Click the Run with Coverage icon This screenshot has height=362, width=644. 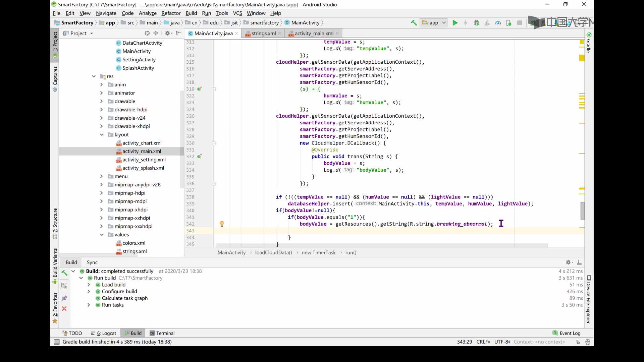[487, 23]
